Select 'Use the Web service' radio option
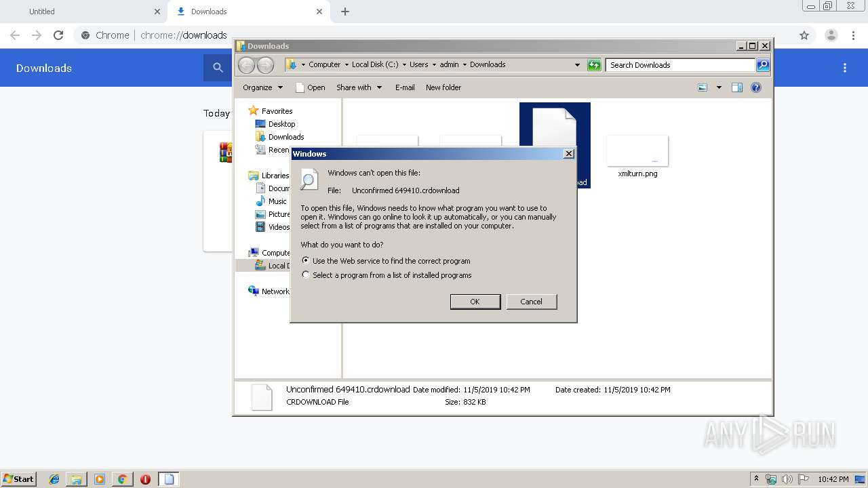This screenshot has width=868, height=488. point(306,260)
